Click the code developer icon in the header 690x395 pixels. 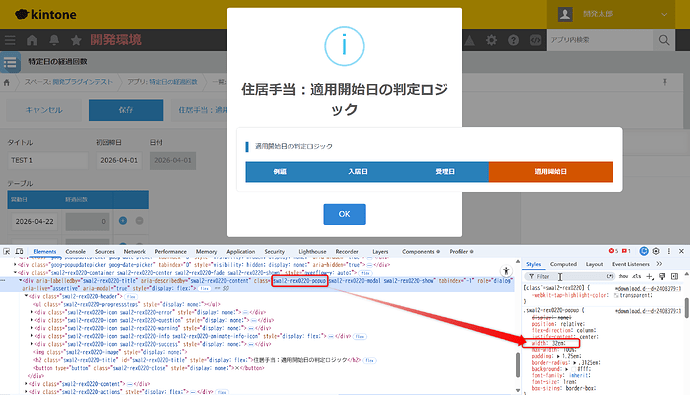tap(535, 40)
